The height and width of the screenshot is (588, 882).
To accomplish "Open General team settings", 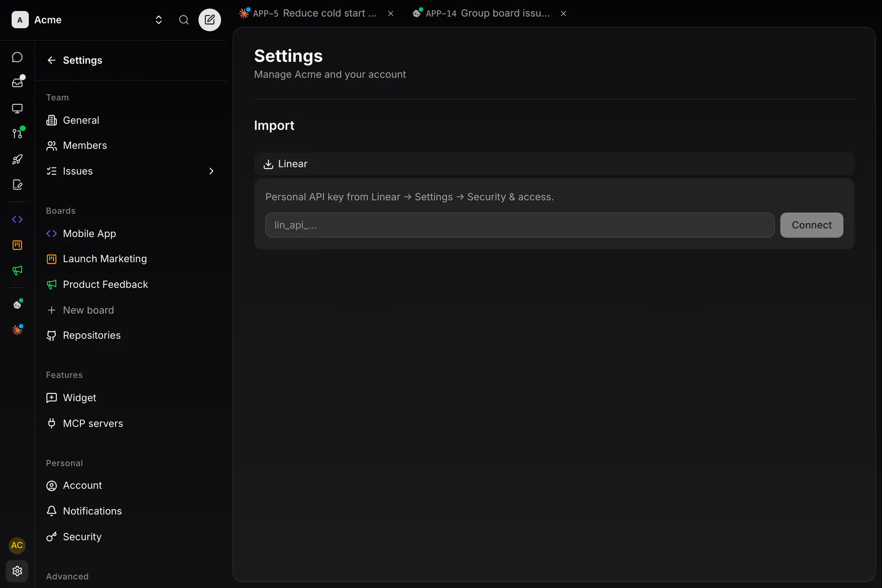I will (131, 121).
